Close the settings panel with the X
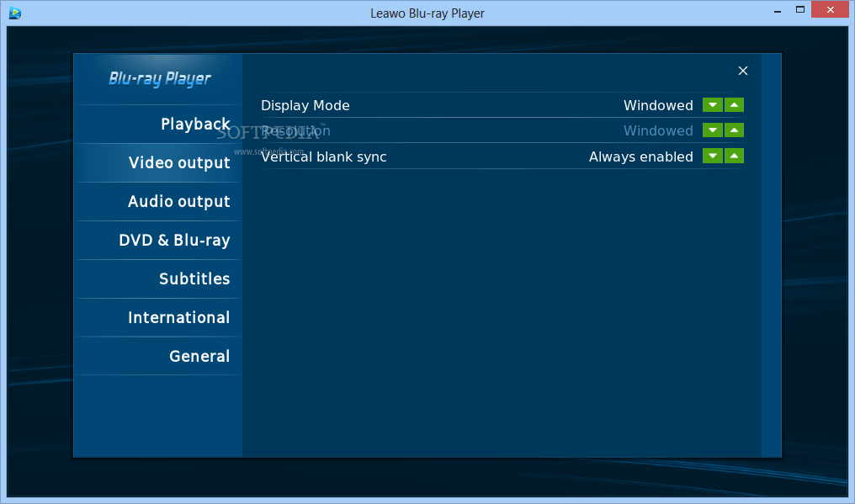Viewport: 855px width, 504px height. click(x=743, y=71)
